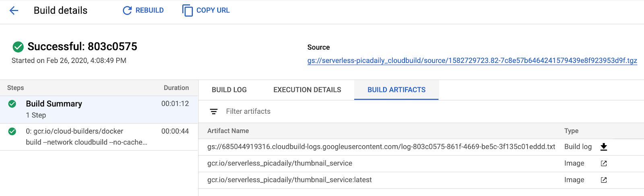The image size is (644, 196).
Task: Click Build Summary green status icon
Action: point(12,104)
